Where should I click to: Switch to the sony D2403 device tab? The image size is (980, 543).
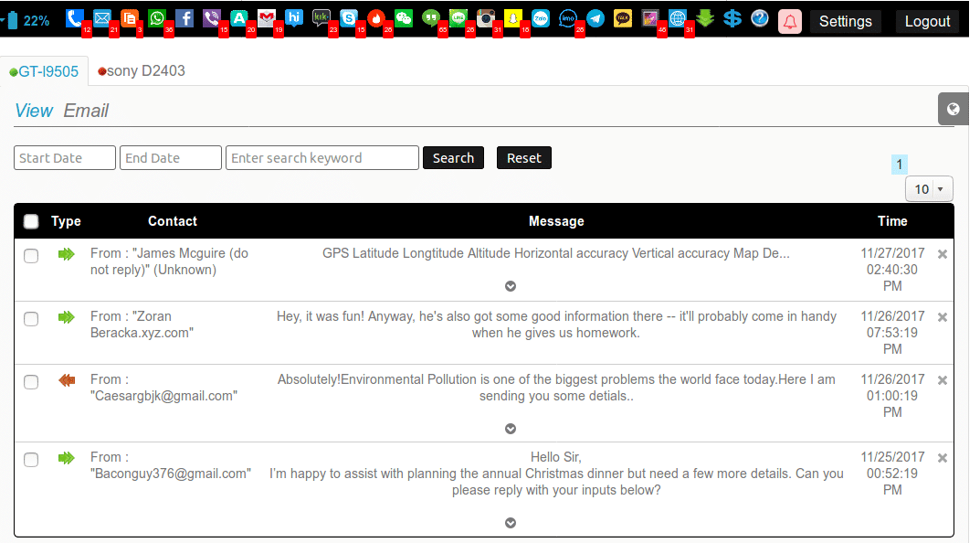coord(142,70)
